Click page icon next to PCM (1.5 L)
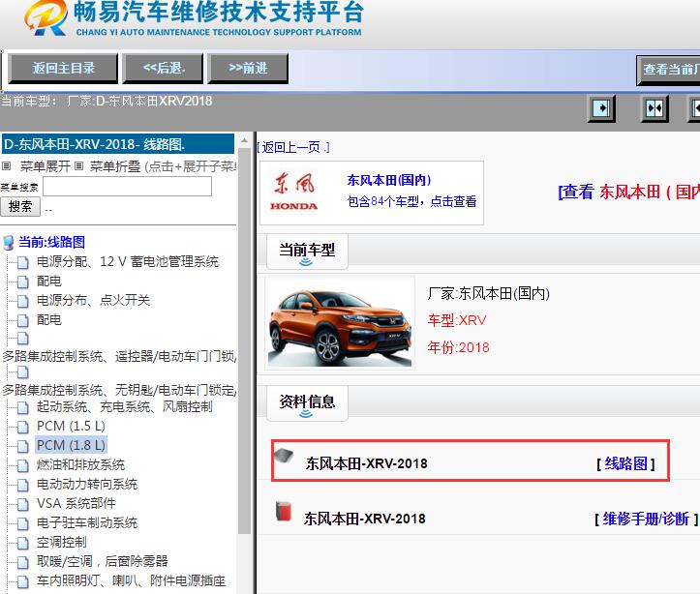700x594 pixels. pyautogui.click(x=23, y=427)
